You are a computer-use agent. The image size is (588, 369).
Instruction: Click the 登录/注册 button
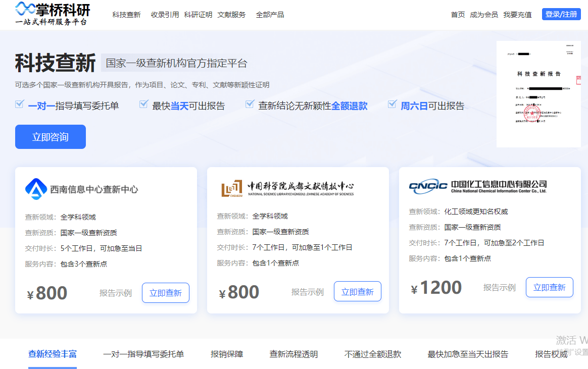[x=561, y=14]
